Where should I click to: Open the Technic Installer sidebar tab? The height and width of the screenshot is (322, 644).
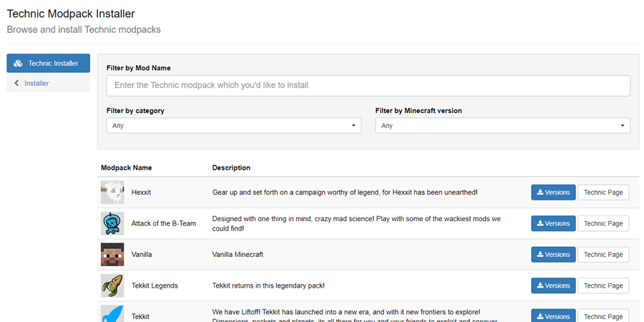click(49, 63)
